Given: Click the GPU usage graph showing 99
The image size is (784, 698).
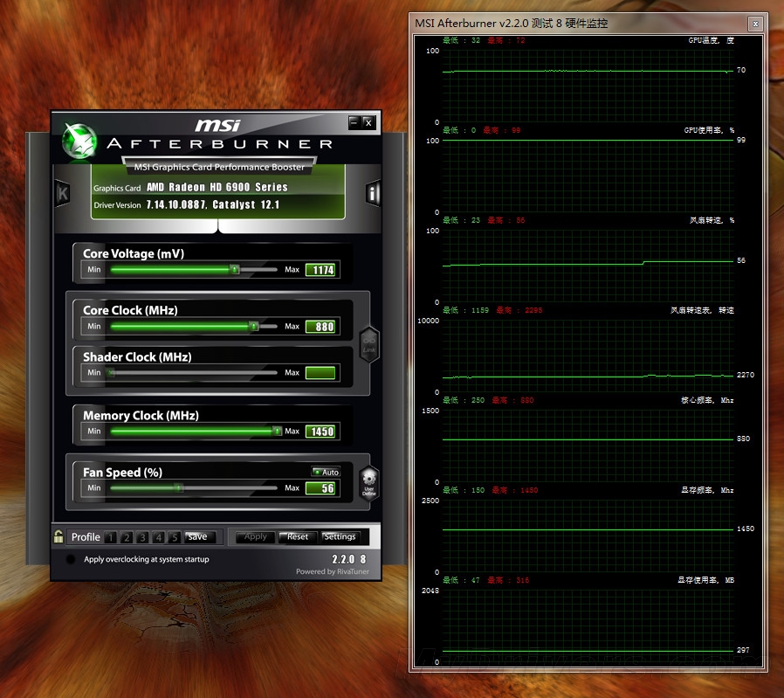Looking at the screenshot, I should pos(588,176).
